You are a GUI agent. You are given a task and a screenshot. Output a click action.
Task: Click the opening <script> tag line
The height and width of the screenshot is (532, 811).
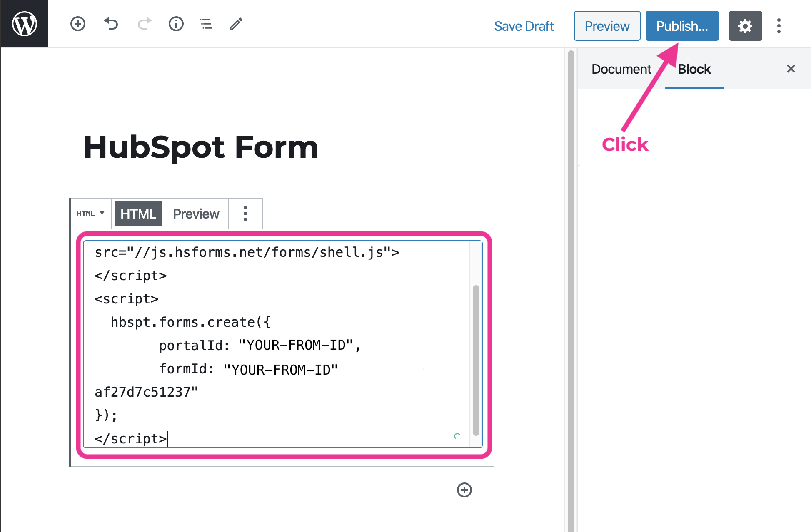(127, 299)
